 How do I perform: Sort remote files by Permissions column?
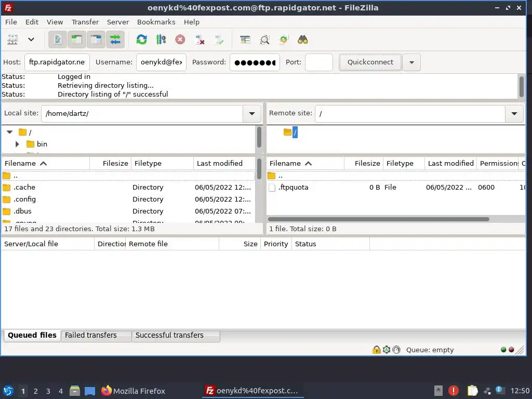tap(498, 163)
